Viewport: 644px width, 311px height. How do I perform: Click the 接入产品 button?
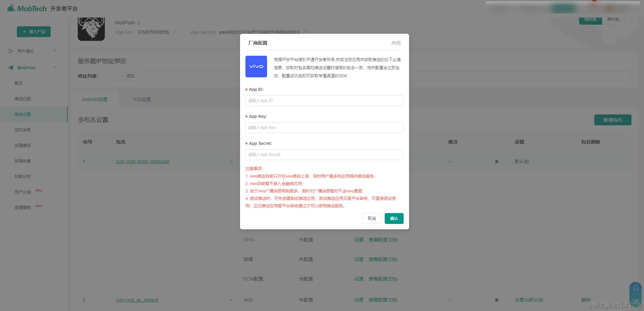coord(34,32)
